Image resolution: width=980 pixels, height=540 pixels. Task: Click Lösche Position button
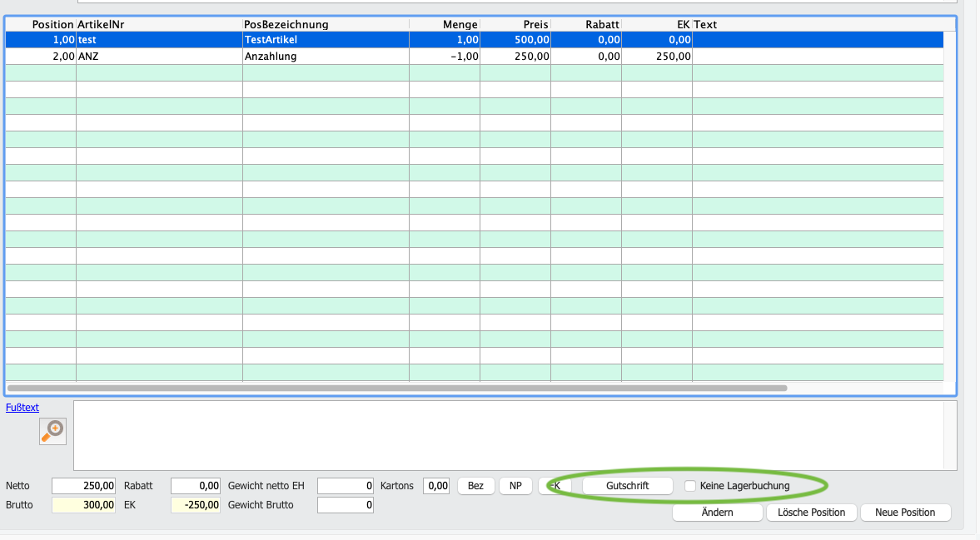tap(811, 513)
